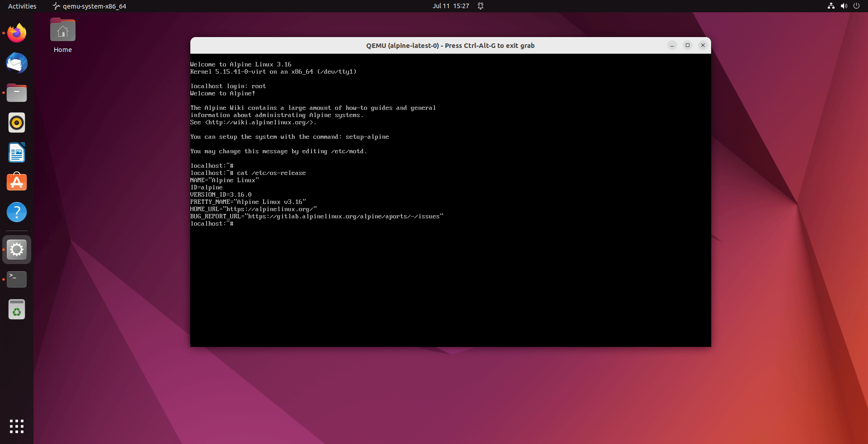868x444 pixels.
Task: Open the Trash in the dock
Action: pos(17,309)
